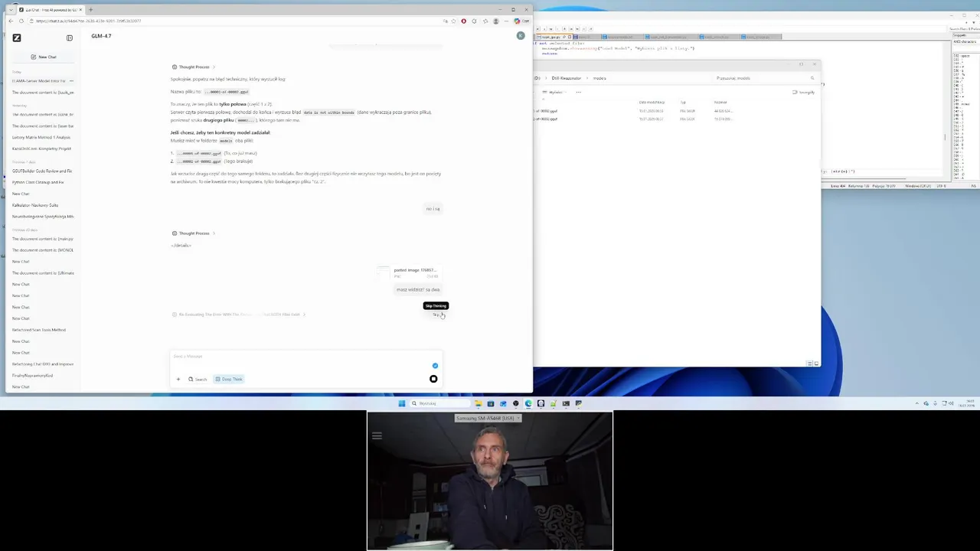
Task: Reload the browser page
Action: click(x=21, y=21)
